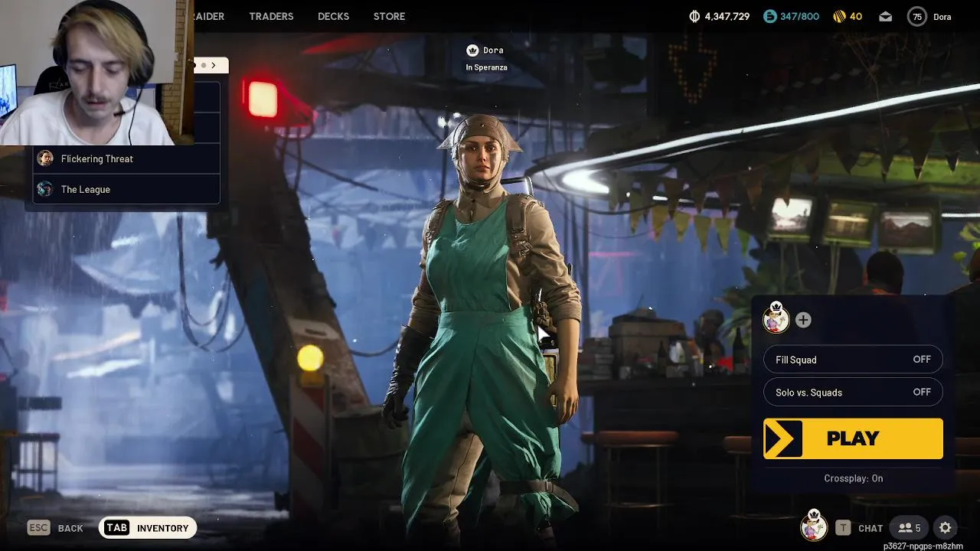Click the 347/800 stash value
The image size is (980, 551).
point(799,16)
